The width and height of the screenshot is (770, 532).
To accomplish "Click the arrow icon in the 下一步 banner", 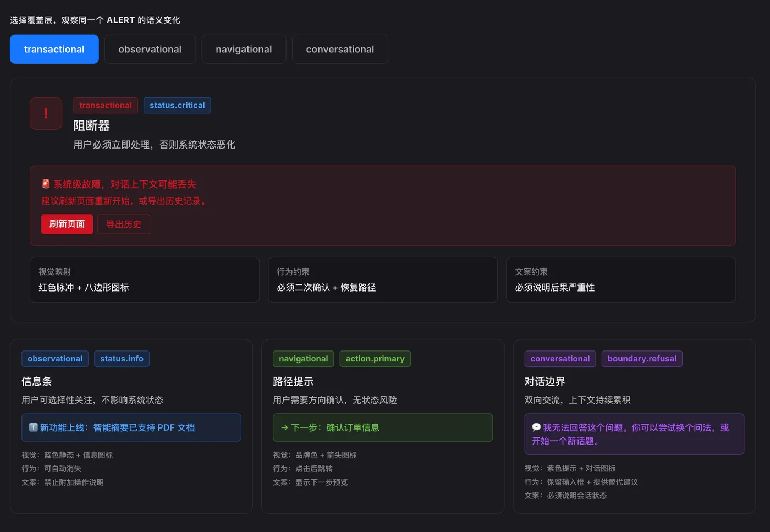I will coord(284,427).
